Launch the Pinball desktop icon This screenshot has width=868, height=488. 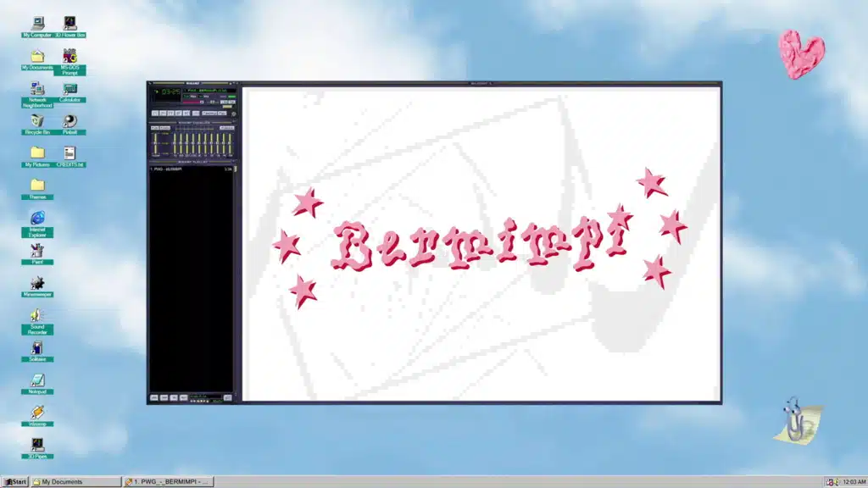coord(70,121)
